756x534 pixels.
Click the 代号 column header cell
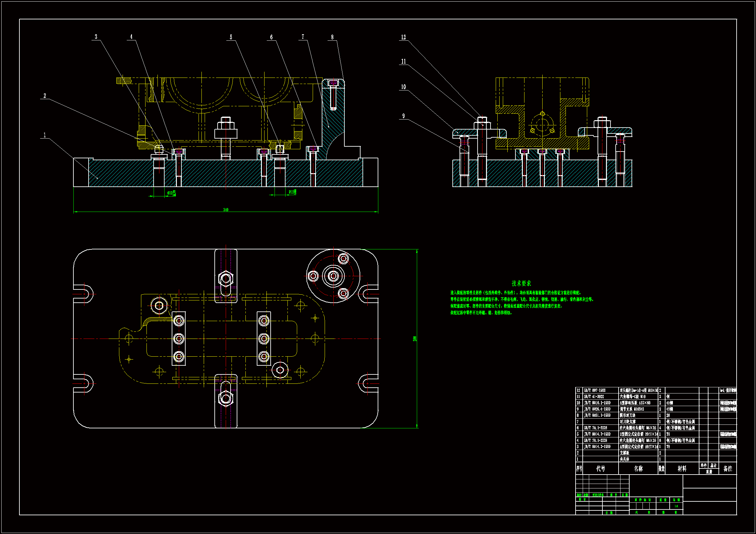pos(600,468)
